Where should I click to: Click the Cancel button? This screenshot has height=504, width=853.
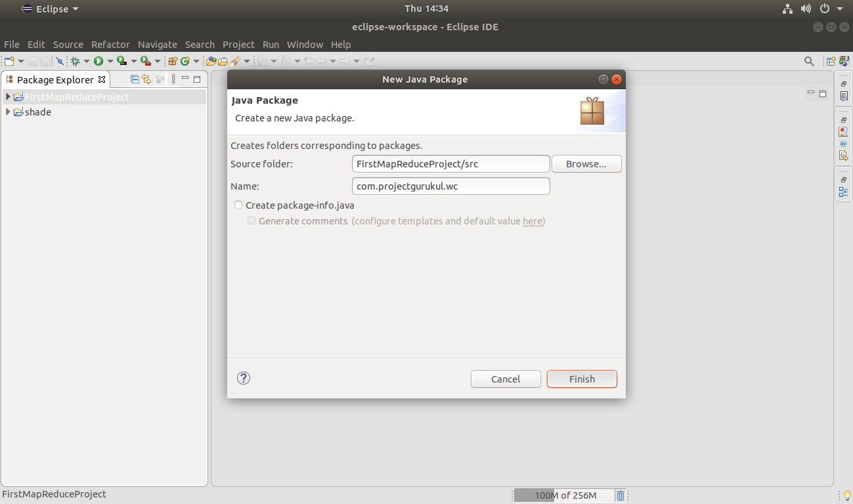(506, 379)
